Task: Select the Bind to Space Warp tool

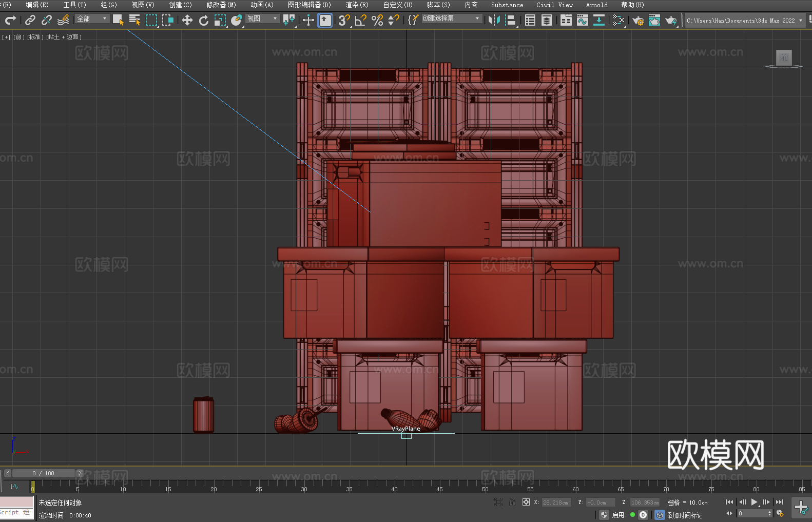Action: [x=63, y=20]
